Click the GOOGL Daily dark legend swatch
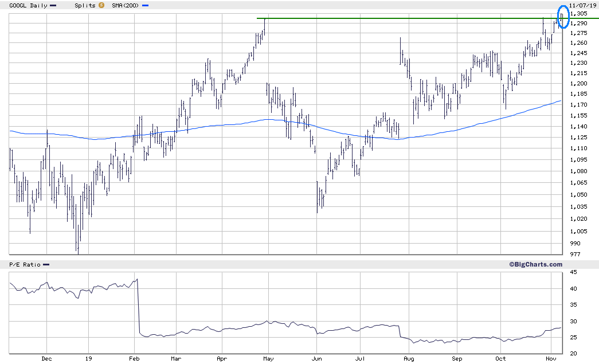 pos(53,6)
